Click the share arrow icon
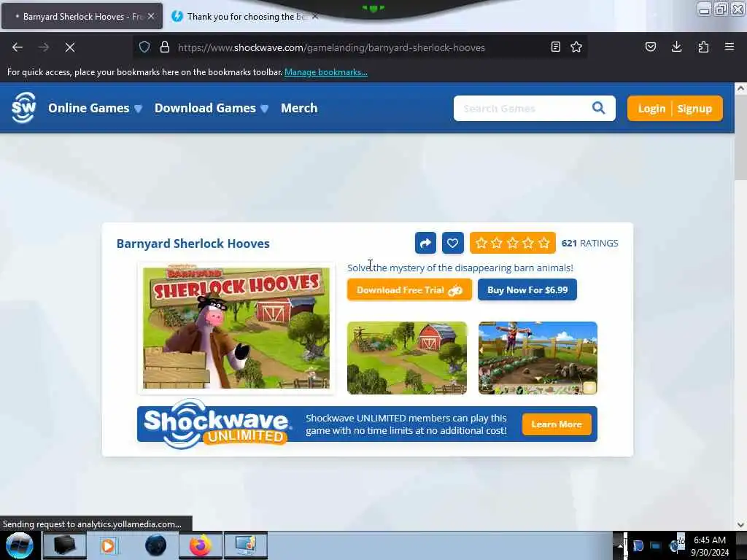Screen dimensions: 747x560 pyautogui.click(x=425, y=243)
